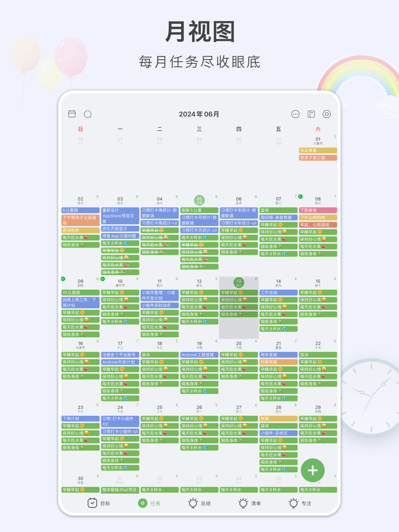Open the hexagon settings icon
Viewport: 399px width, 532px height.
point(327,114)
